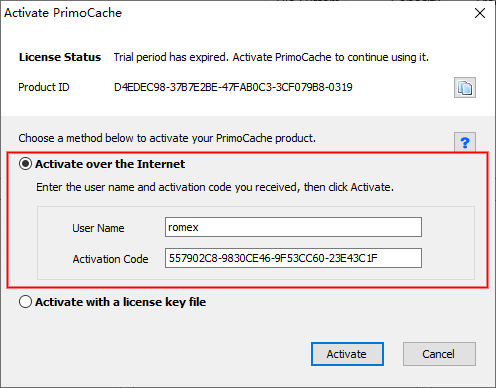Viewport: 496px width, 388px height.
Task: Click the Activate button
Action: tap(347, 354)
